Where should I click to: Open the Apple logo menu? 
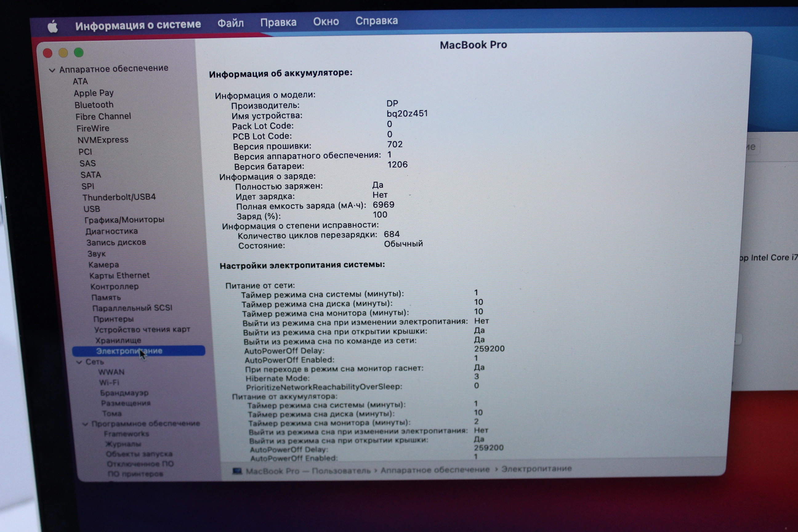53,26
